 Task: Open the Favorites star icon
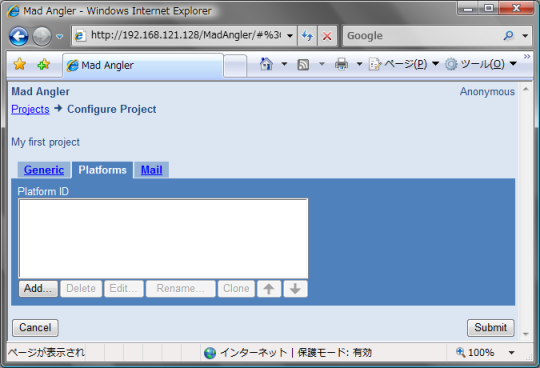coord(20,64)
